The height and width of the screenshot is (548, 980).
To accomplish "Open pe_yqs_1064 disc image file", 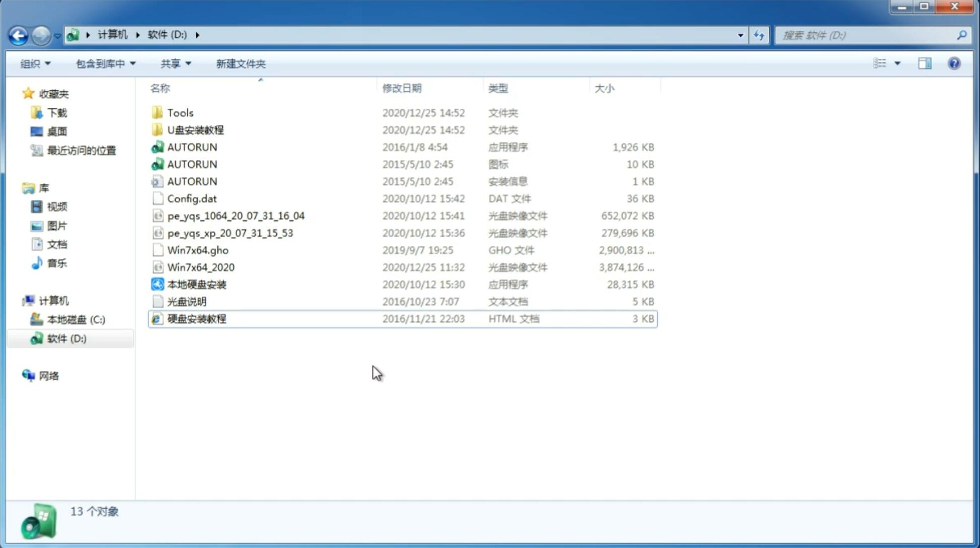I will [x=236, y=216].
